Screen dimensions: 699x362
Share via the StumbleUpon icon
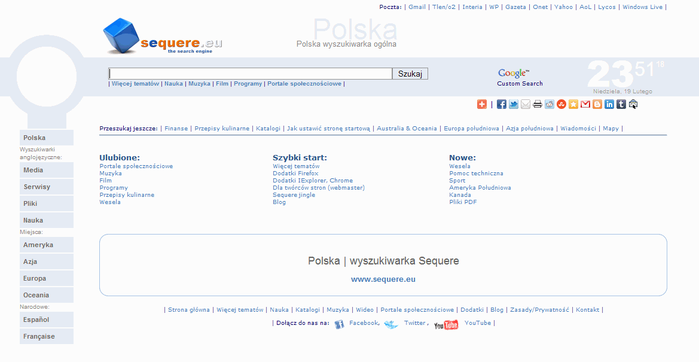pos(562,104)
